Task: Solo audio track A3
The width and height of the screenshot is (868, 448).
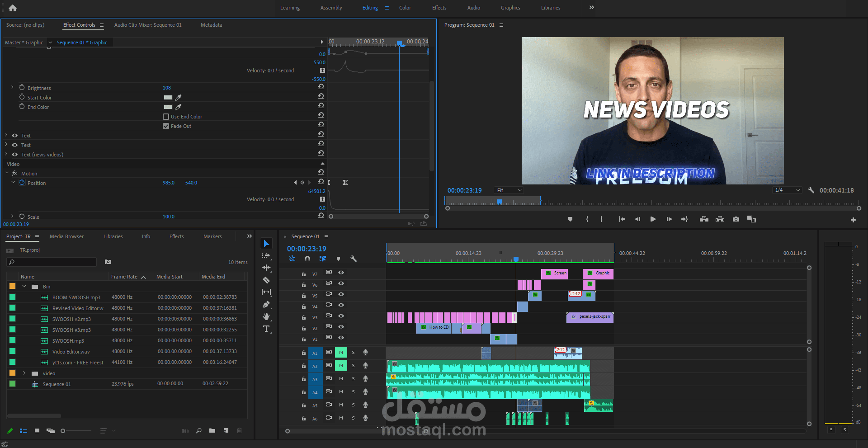Action: (354, 379)
